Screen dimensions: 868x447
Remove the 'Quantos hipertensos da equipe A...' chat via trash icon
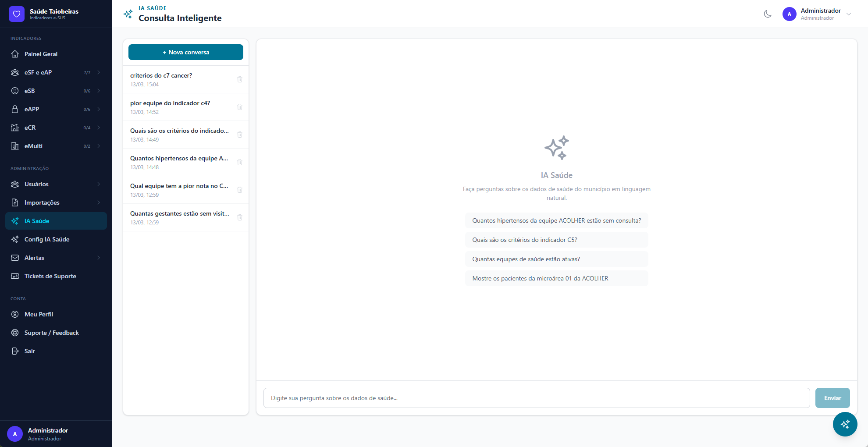(240, 162)
